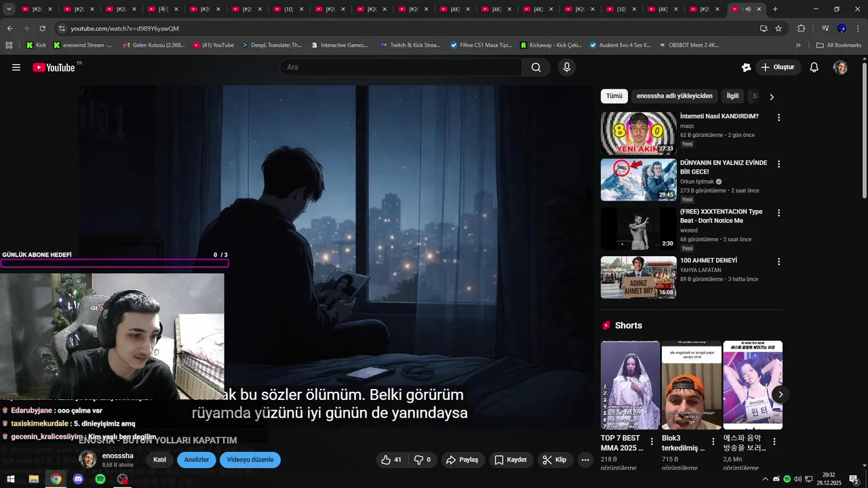Open File Explorer from taskbar

click(x=33, y=479)
